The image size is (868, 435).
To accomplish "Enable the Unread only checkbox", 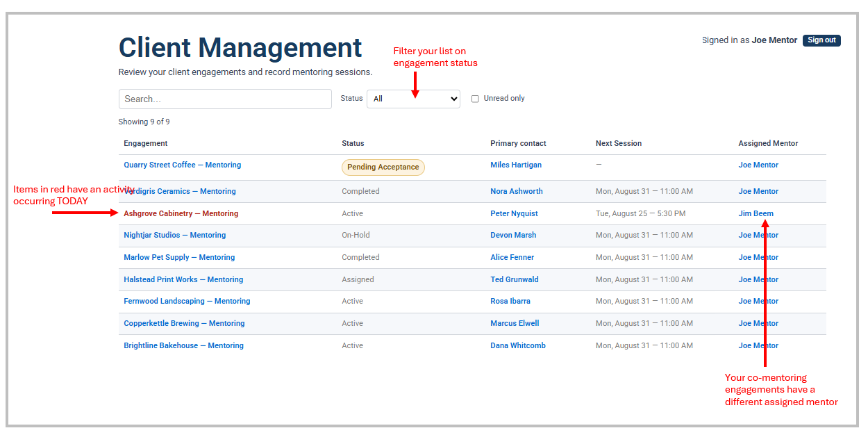I will click(x=475, y=99).
